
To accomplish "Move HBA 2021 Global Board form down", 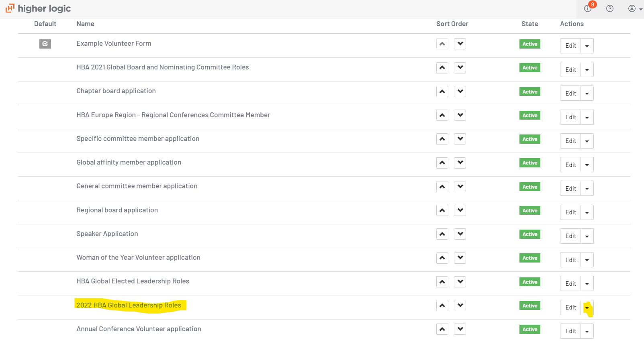I will (x=460, y=67).
